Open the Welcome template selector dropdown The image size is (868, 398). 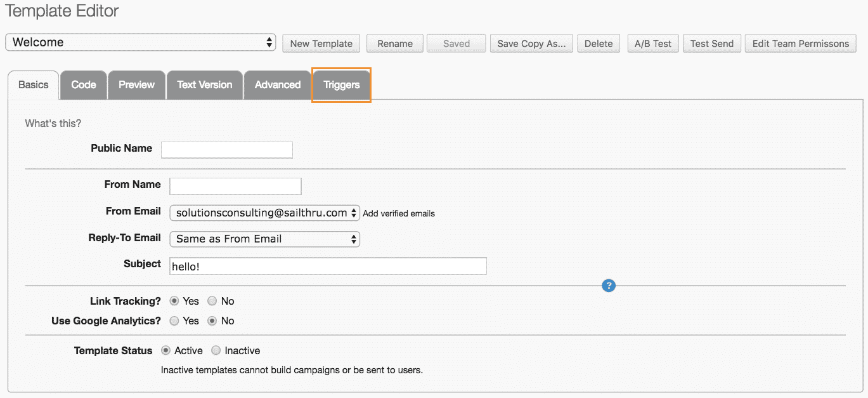[x=141, y=43]
